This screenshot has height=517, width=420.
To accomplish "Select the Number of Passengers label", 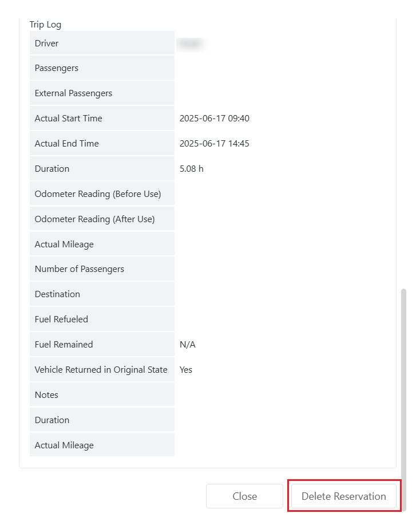I will pos(79,269).
